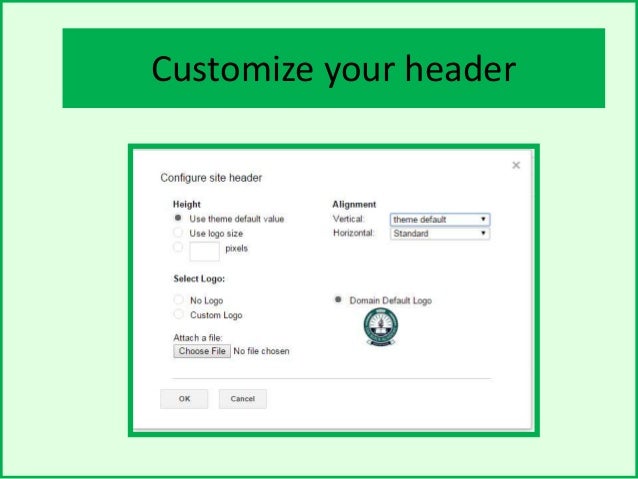Image resolution: width=638 pixels, height=479 pixels.
Task: Click the Choose File button
Action: 202,351
